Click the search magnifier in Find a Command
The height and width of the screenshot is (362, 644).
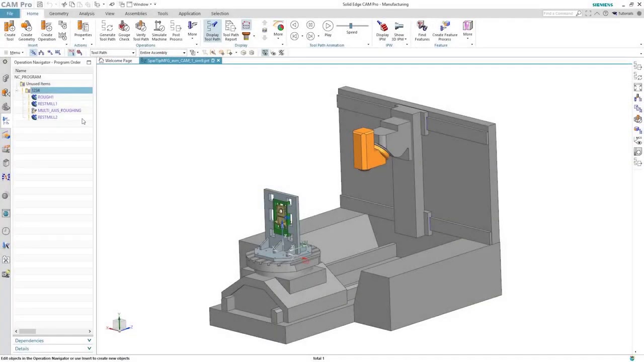click(579, 14)
